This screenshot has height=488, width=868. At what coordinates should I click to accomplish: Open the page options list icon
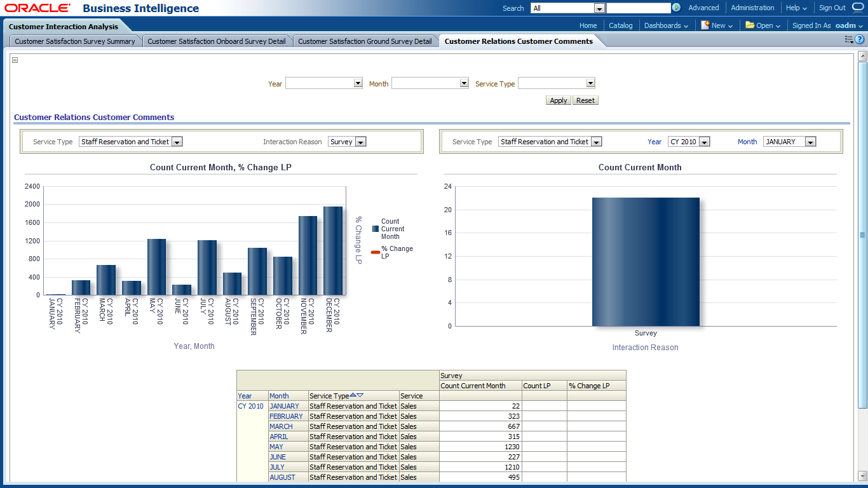click(x=848, y=39)
